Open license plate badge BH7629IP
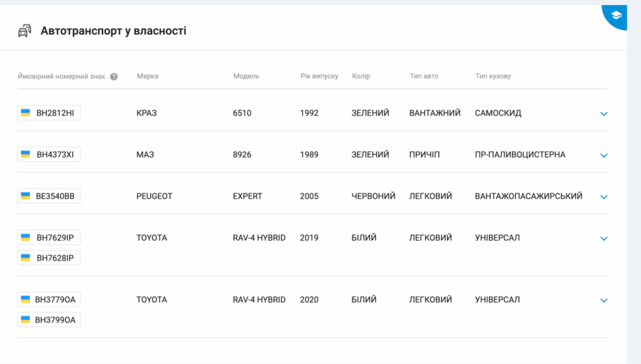 49,238
